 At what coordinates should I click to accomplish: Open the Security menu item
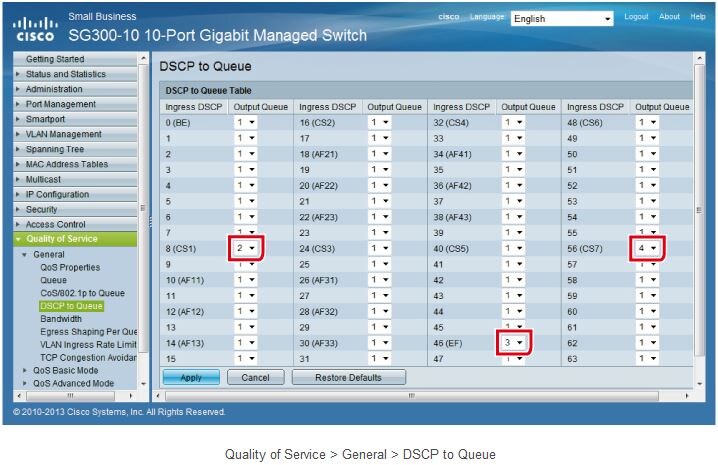[x=41, y=209]
